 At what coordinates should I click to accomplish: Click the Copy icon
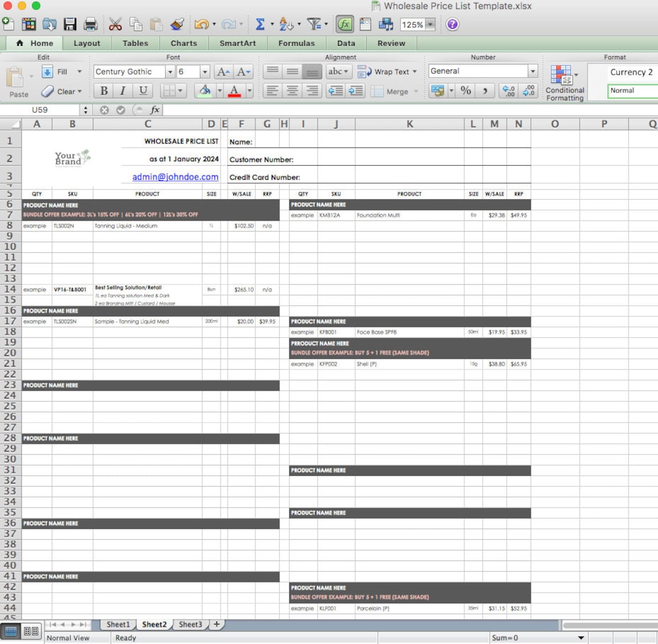point(135,24)
